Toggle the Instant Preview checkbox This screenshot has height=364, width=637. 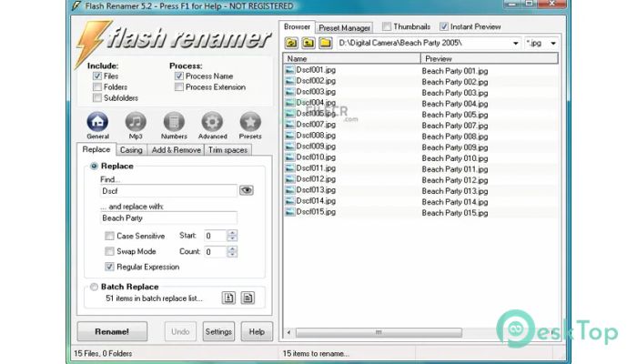444,26
